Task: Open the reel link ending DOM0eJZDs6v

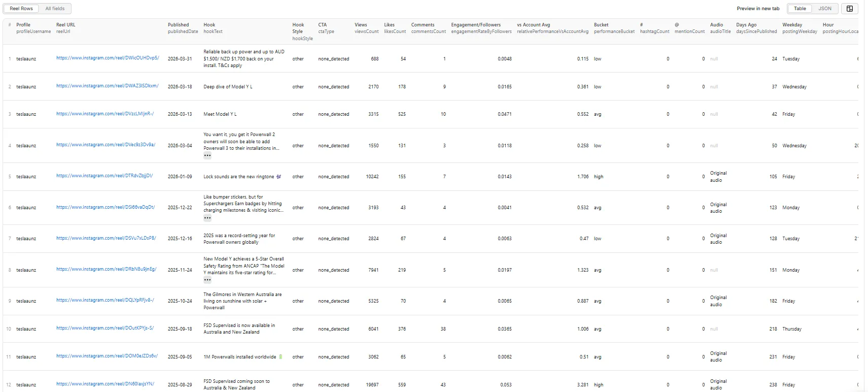Action: coord(107,356)
